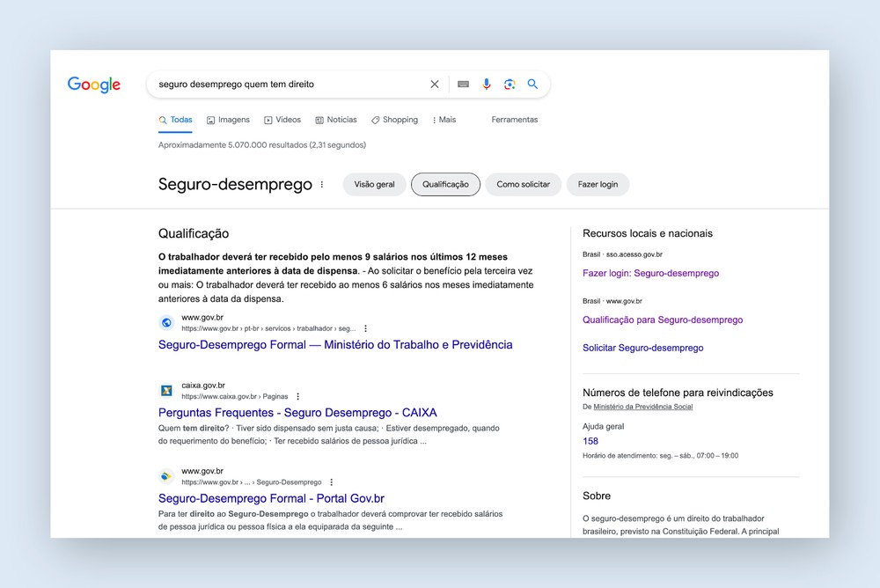Image resolution: width=880 pixels, height=588 pixels.
Task: Open Solicitar Seguro-desemprego link
Action: (642, 348)
